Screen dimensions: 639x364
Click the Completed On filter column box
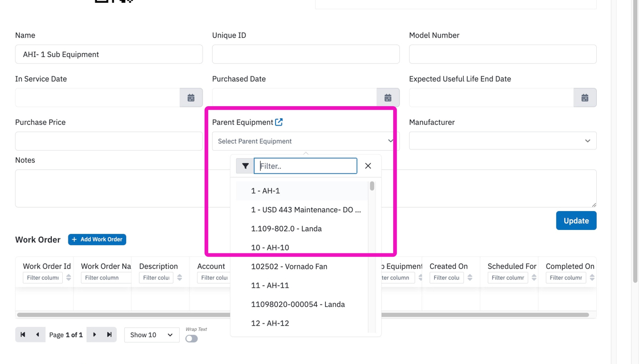[x=566, y=278]
